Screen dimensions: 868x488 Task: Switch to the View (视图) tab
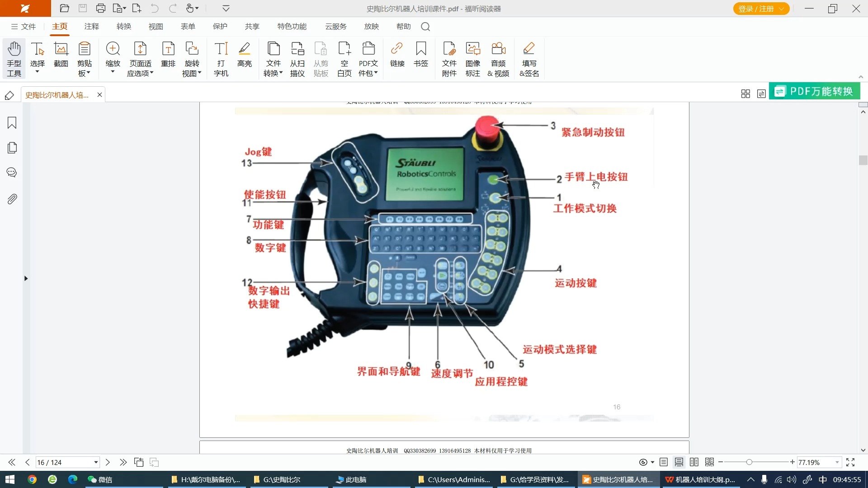pos(156,27)
